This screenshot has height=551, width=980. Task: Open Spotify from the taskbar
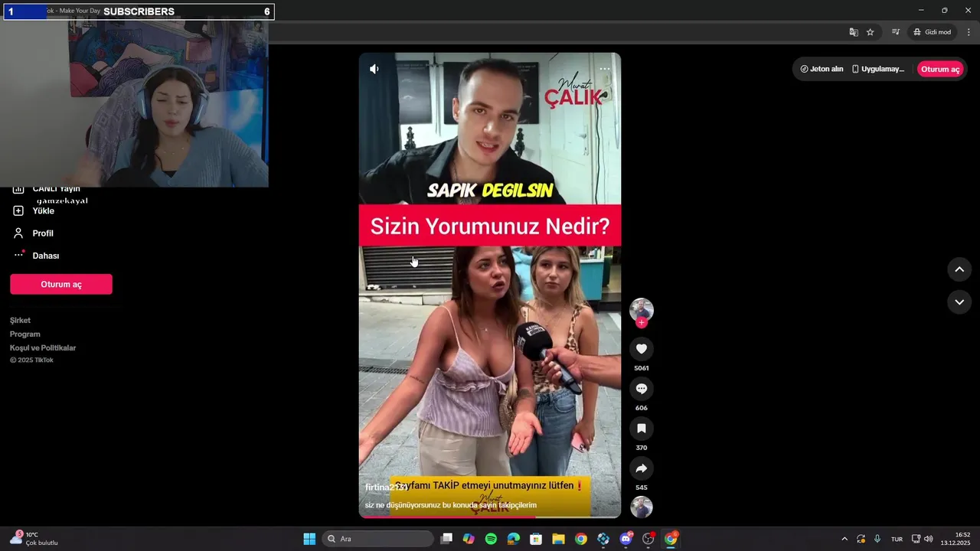[x=492, y=539]
